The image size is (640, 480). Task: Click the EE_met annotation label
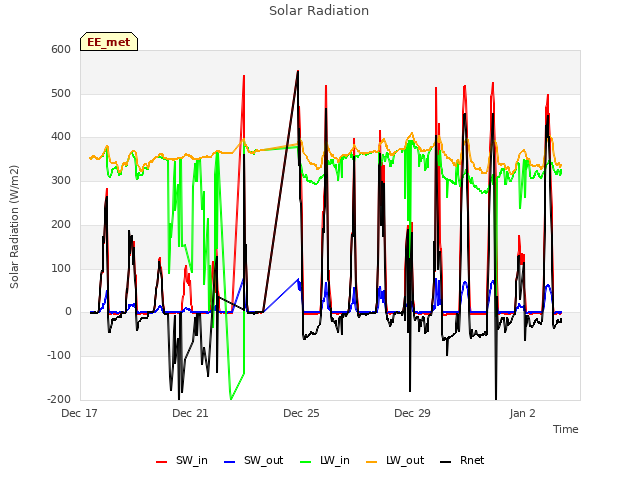(x=109, y=42)
